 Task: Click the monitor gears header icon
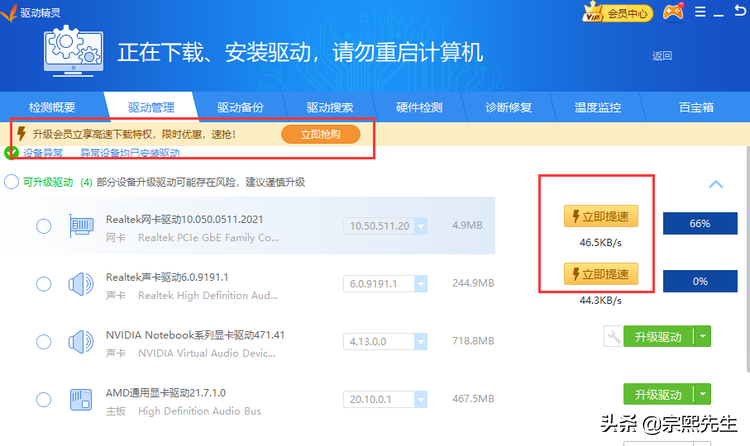(73, 51)
